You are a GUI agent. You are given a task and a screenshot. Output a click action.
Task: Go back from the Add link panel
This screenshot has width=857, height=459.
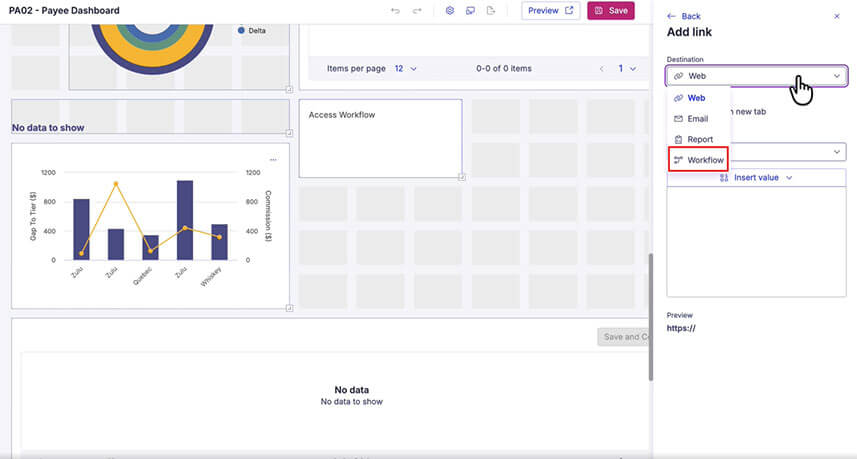(x=684, y=16)
